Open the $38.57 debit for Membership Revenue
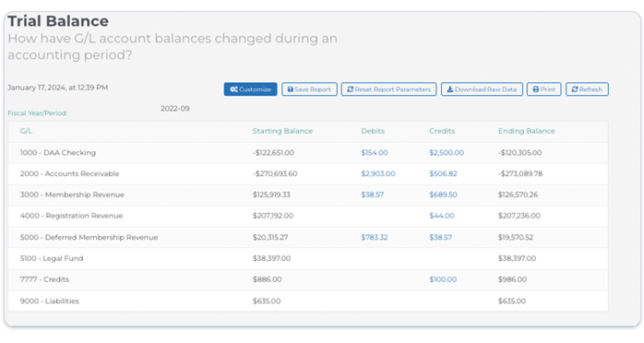The width and height of the screenshot is (644, 343). (373, 195)
